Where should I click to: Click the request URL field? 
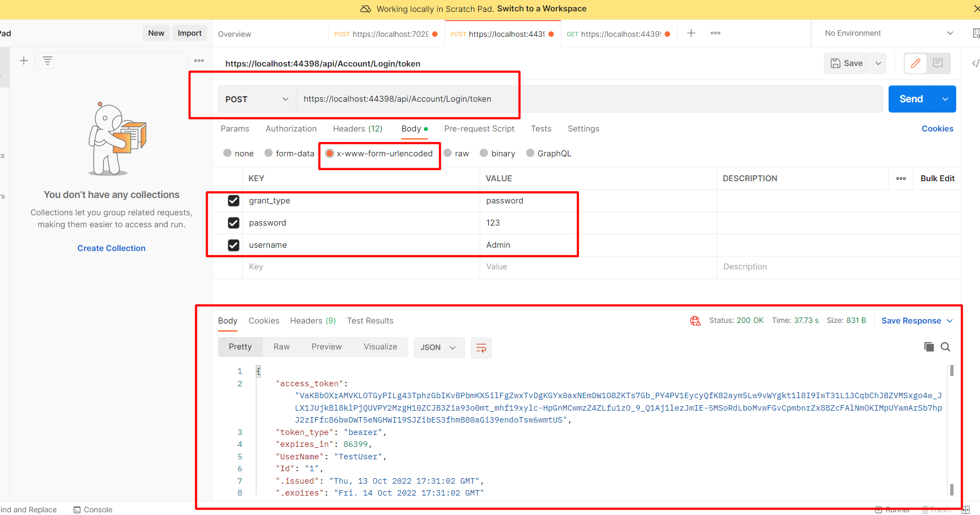[x=589, y=99]
